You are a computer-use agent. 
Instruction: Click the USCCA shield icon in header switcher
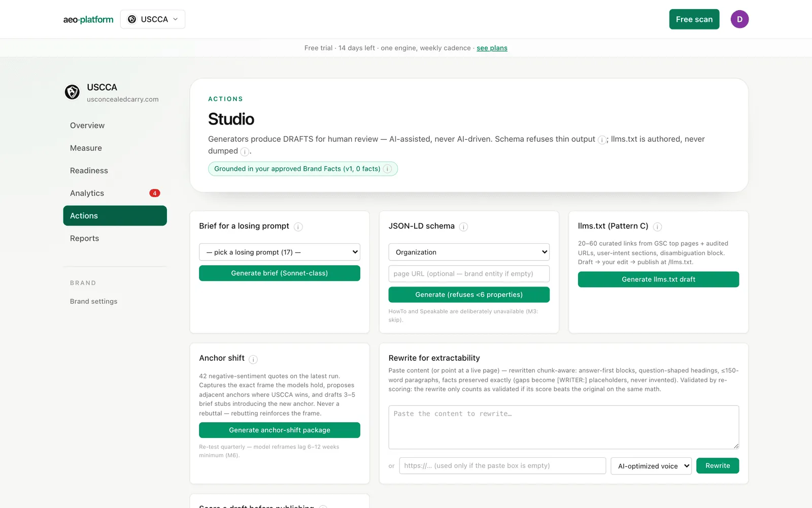(x=132, y=19)
